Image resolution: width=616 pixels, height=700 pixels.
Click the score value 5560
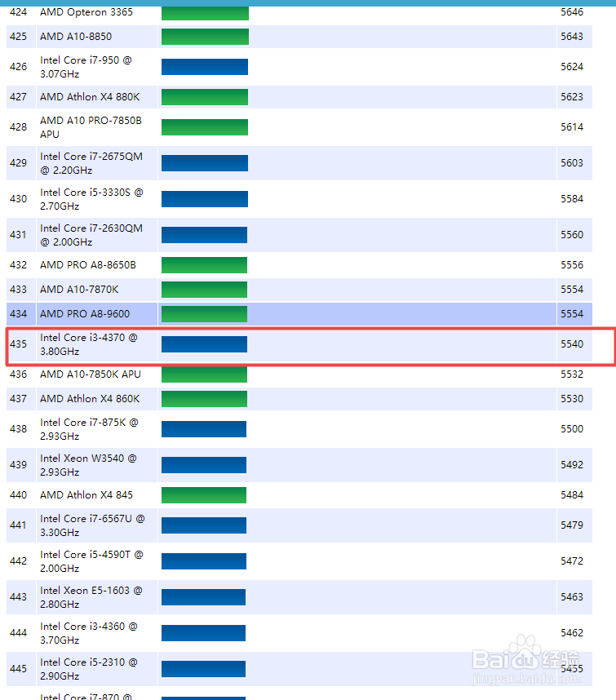coord(572,235)
